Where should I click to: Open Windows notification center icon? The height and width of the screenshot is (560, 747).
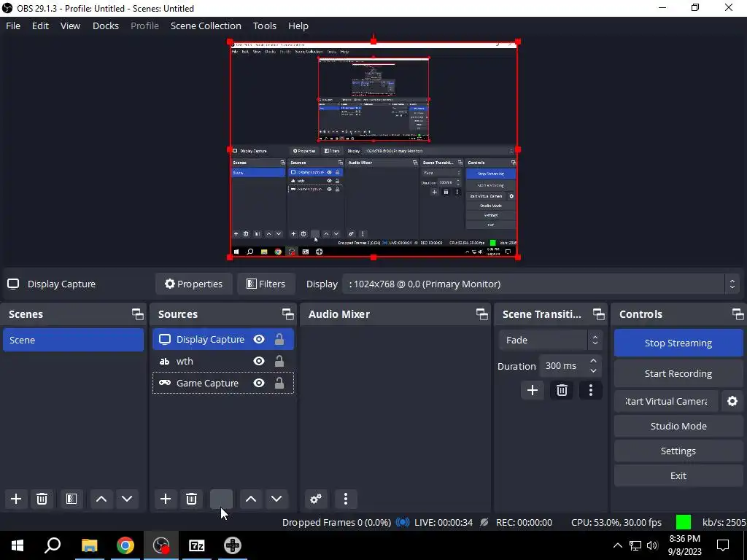tap(723, 545)
